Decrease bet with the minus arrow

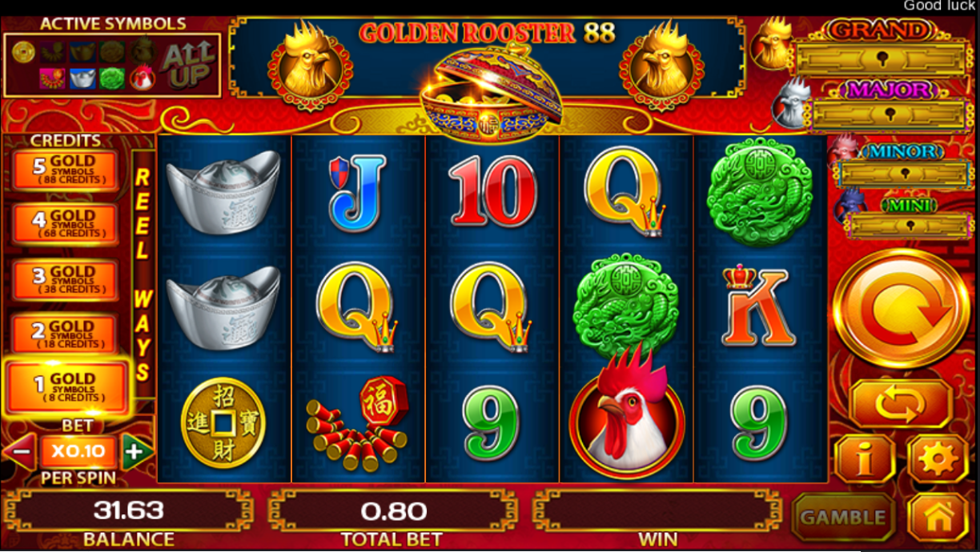tap(20, 452)
